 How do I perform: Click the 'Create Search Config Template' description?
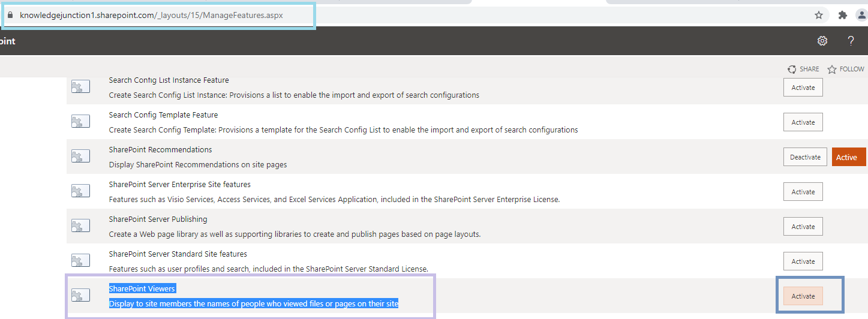point(343,130)
